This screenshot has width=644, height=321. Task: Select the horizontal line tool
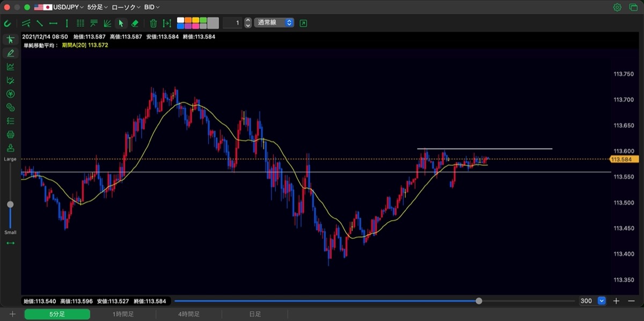pyautogui.click(x=53, y=23)
